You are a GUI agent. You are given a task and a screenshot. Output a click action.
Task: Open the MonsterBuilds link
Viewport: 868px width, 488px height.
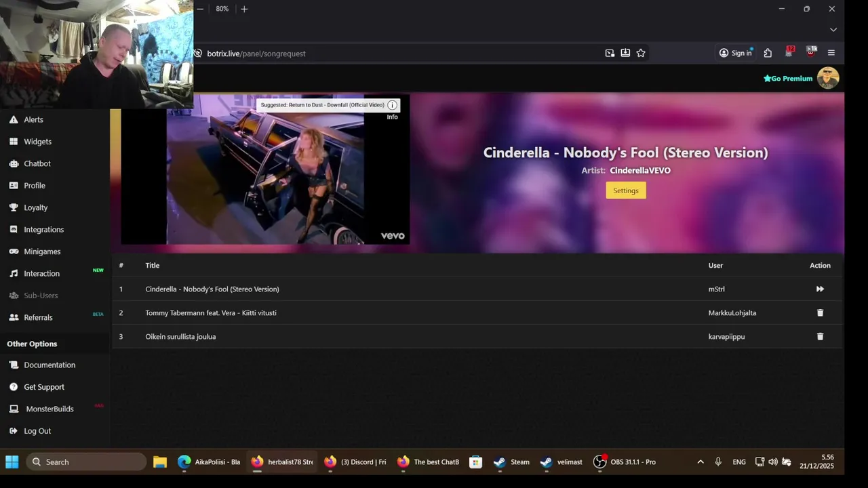tap(50, 409)
